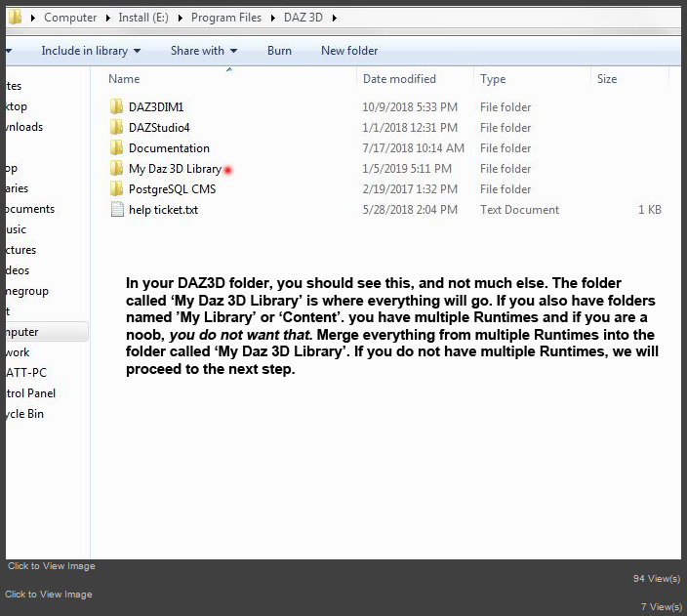Expand arrow after Install (E:) in breadcrumb
Screen dimensions: 687x616
pyautogui.click(x=181, y=18)
